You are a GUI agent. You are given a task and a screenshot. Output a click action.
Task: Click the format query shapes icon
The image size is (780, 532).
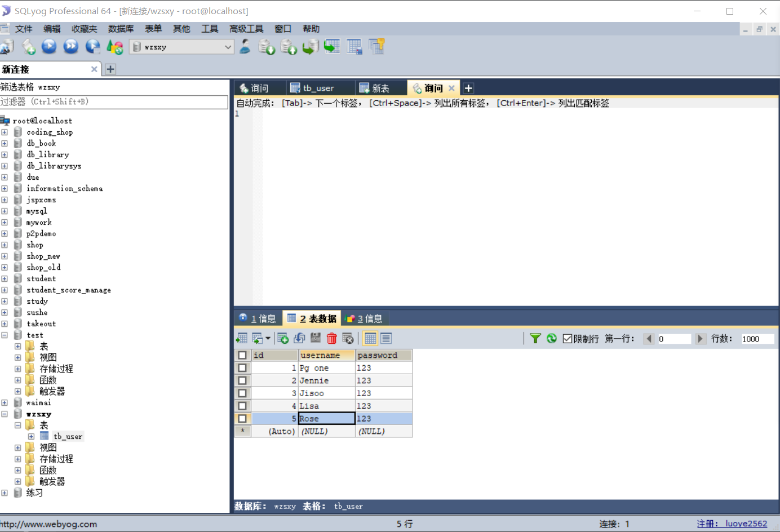[x=114, y=47]
